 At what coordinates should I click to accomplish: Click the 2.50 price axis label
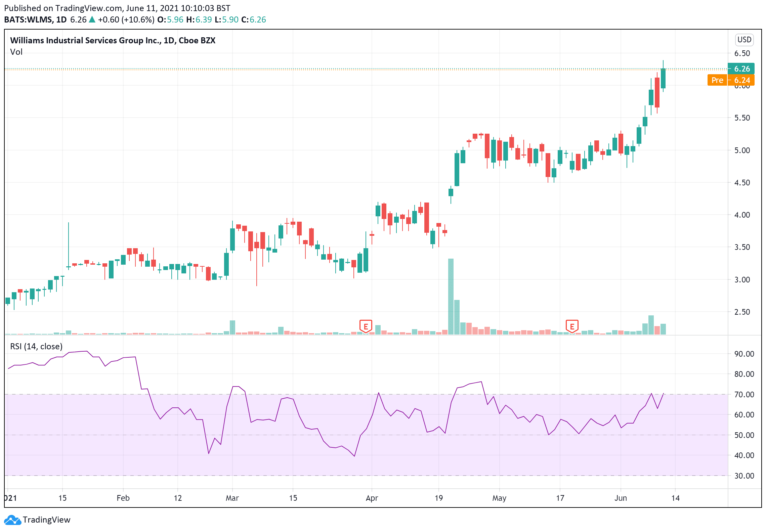(742, 312)
